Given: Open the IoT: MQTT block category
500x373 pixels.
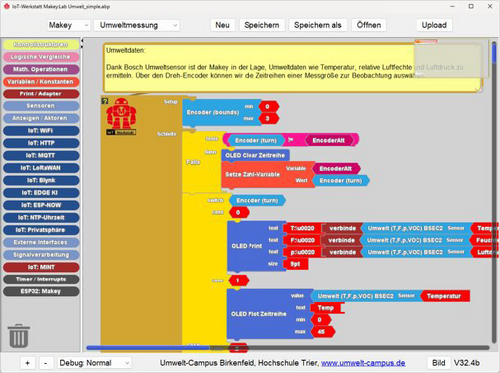Looking at the screenshot, I should tap(41, 156).
